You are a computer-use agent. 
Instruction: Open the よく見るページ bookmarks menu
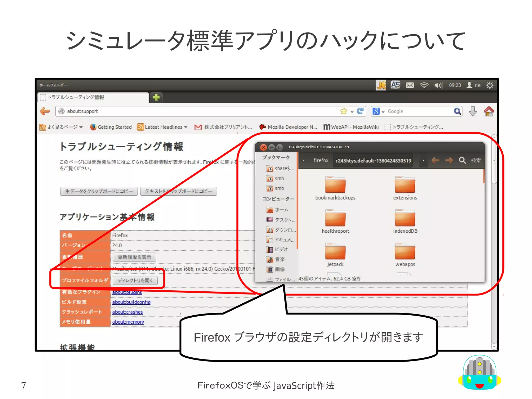[x=61, y=127]
